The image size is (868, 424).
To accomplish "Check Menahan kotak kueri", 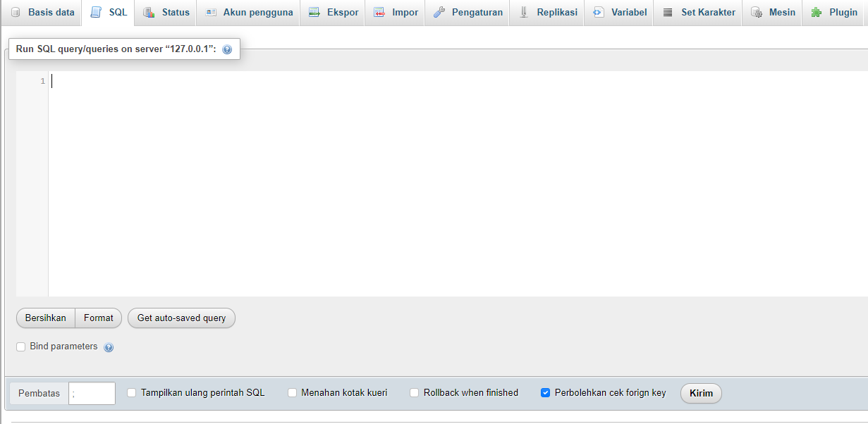I will point(292,393).
